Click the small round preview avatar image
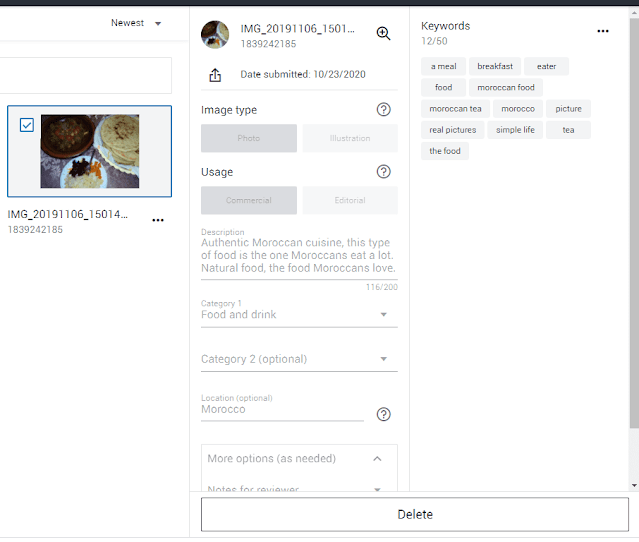 tap(215, 35)
